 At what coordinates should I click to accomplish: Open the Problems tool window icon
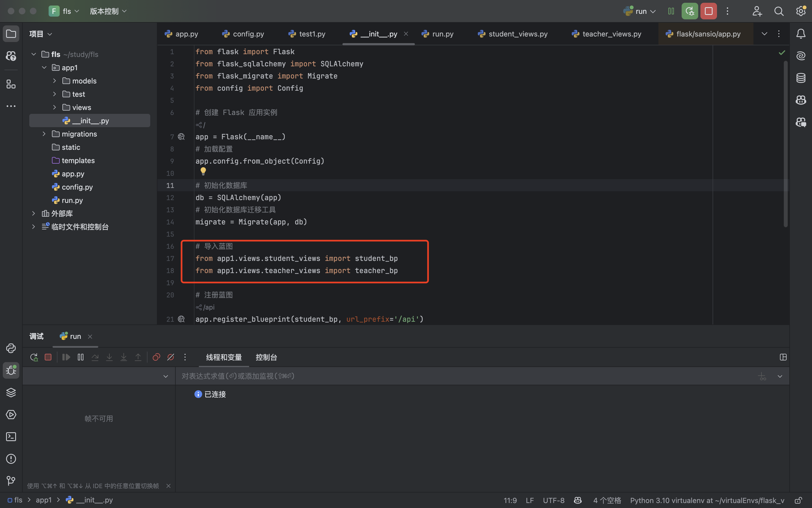tap(11, 459)
